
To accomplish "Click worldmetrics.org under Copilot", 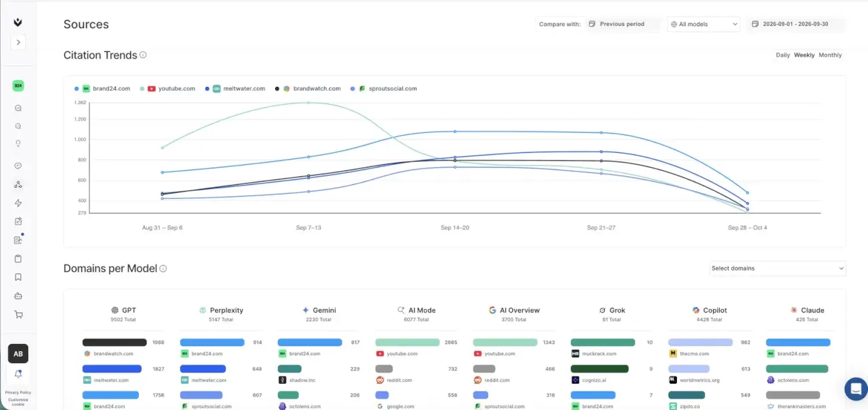I will click(699, 380).
